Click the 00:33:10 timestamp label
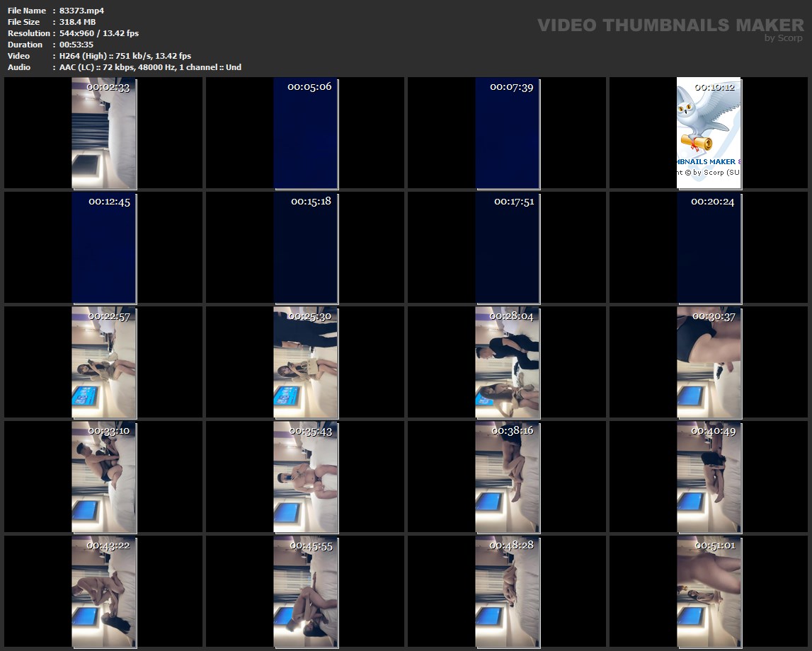This screenshot has width=812, height=651. [108, 430]
